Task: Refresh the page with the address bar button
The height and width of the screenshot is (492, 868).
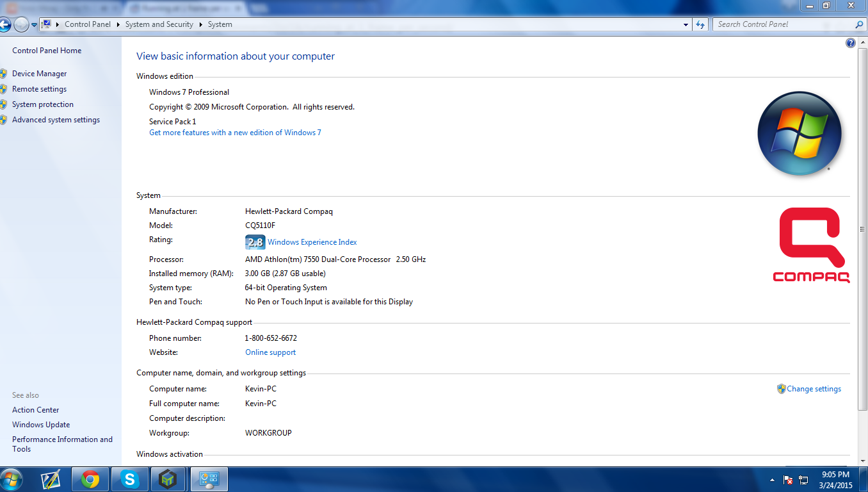Action: click(700, 24)
